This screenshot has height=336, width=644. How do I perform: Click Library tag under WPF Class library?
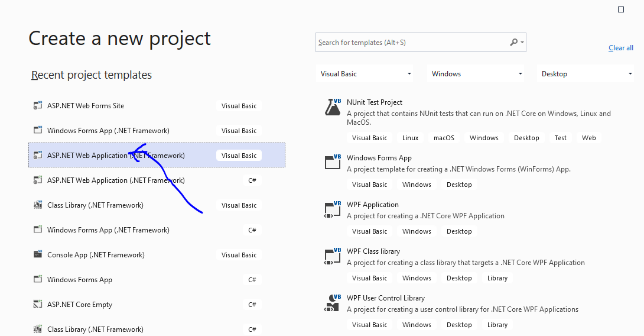click(497, 278)
